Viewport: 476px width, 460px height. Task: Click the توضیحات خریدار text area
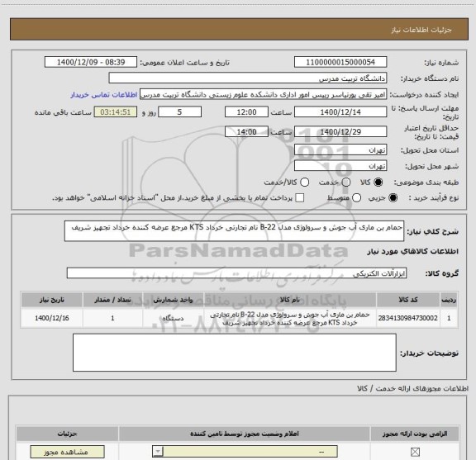click(x=235, y=353)
